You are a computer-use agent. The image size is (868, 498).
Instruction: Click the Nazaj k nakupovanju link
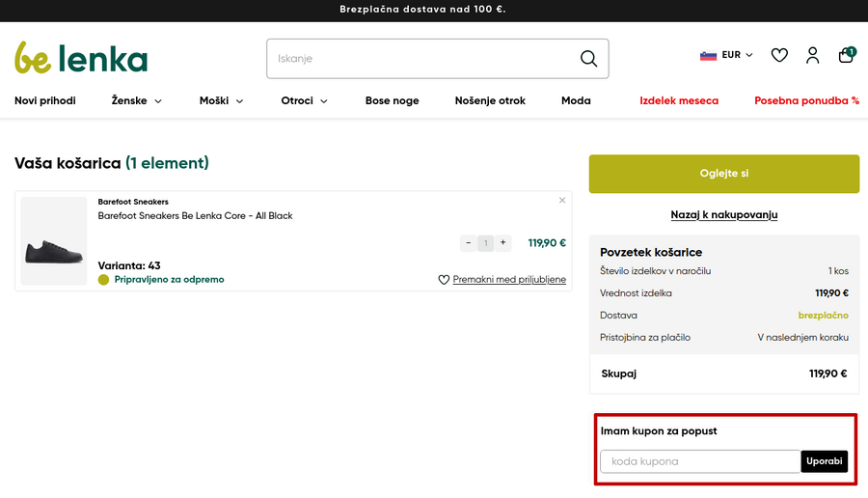(723, 214)
